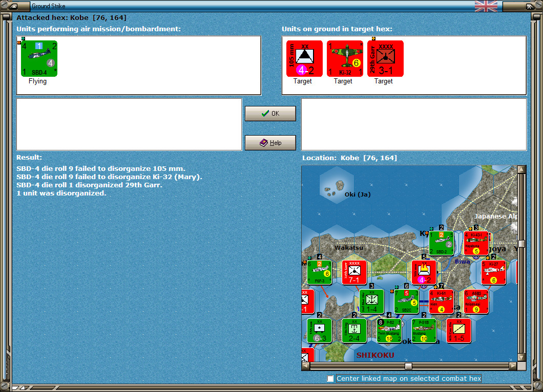Click the map's vertical scrollbar up arrow
The image size is (543, 392).
[x=521, y=169]
